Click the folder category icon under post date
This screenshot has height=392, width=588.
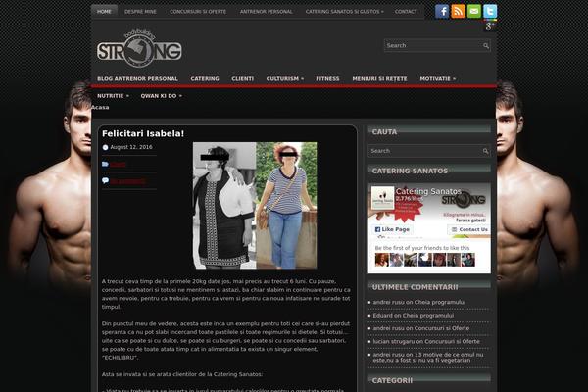(x=106, y=164)
